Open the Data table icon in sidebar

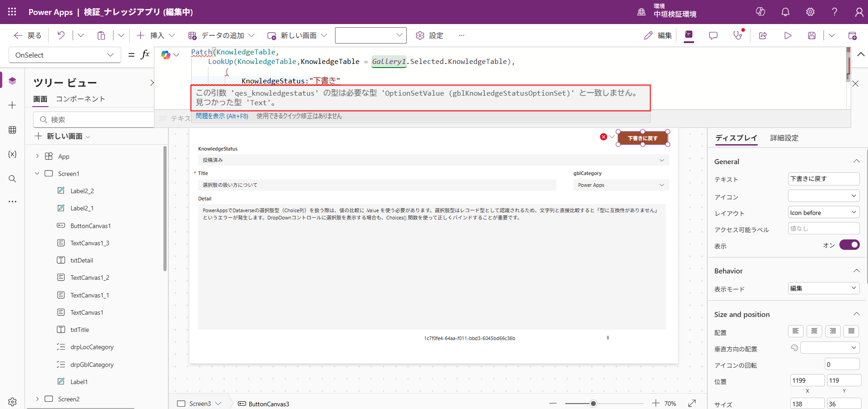(12, 130)
